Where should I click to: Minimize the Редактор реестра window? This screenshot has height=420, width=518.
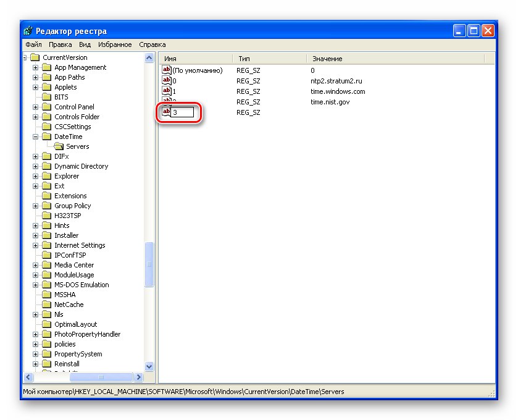click(459, 31)
